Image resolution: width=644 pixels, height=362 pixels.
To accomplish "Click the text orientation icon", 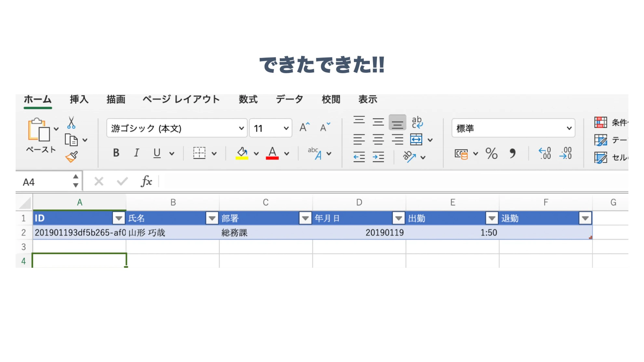I will (409, 157).
